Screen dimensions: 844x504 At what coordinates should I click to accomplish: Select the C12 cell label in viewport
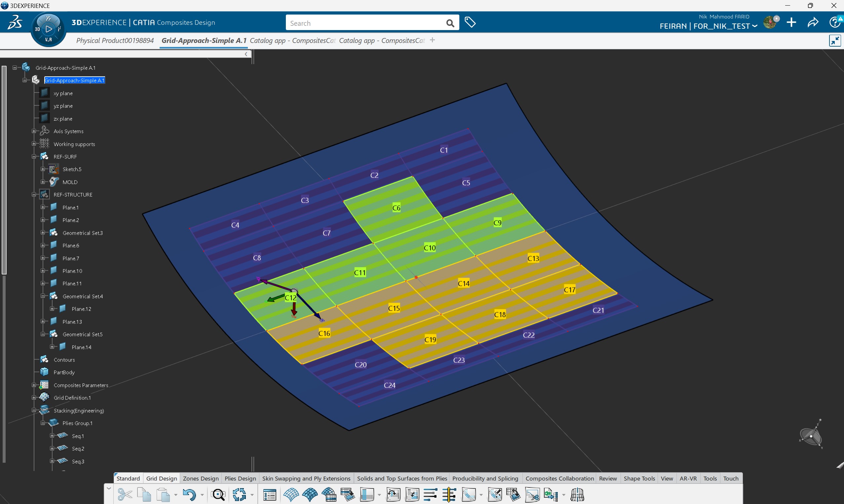point(290,297)
